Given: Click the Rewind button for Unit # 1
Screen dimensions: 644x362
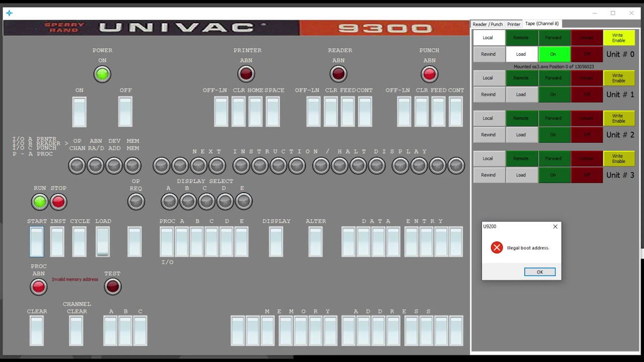Looking at the screenshot, I should pos(488,95).
